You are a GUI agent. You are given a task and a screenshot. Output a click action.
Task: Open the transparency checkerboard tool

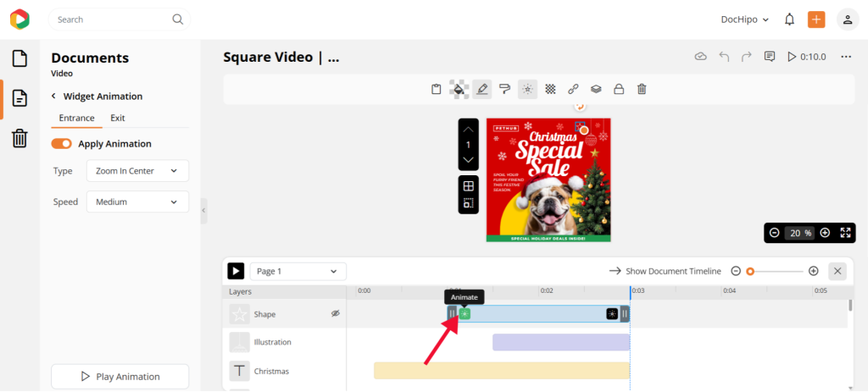tap(550, 89)
